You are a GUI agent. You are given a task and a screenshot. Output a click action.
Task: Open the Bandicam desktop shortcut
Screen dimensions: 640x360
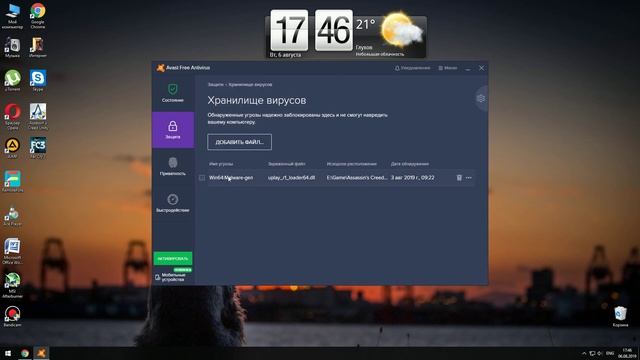click(x=12, y=317)
